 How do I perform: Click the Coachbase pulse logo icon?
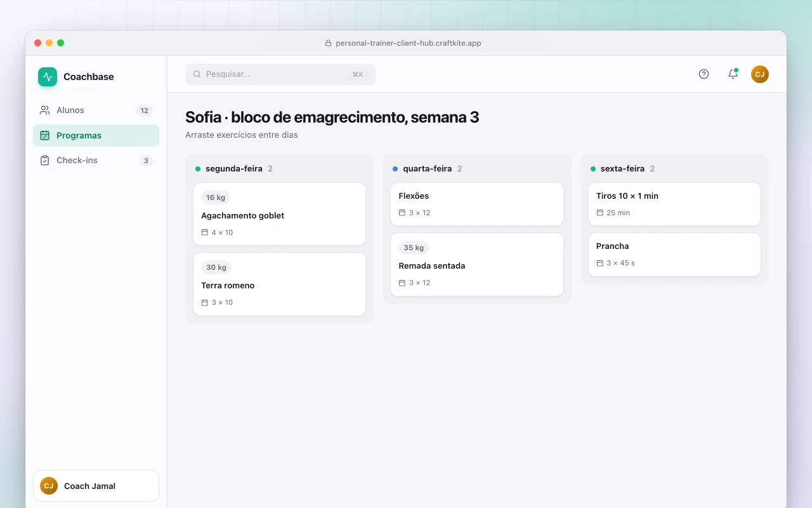coord(48,77)
